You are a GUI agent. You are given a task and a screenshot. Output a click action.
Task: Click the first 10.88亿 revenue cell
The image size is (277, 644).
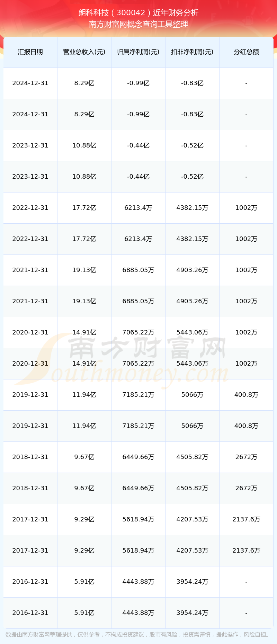pos(84,145)
